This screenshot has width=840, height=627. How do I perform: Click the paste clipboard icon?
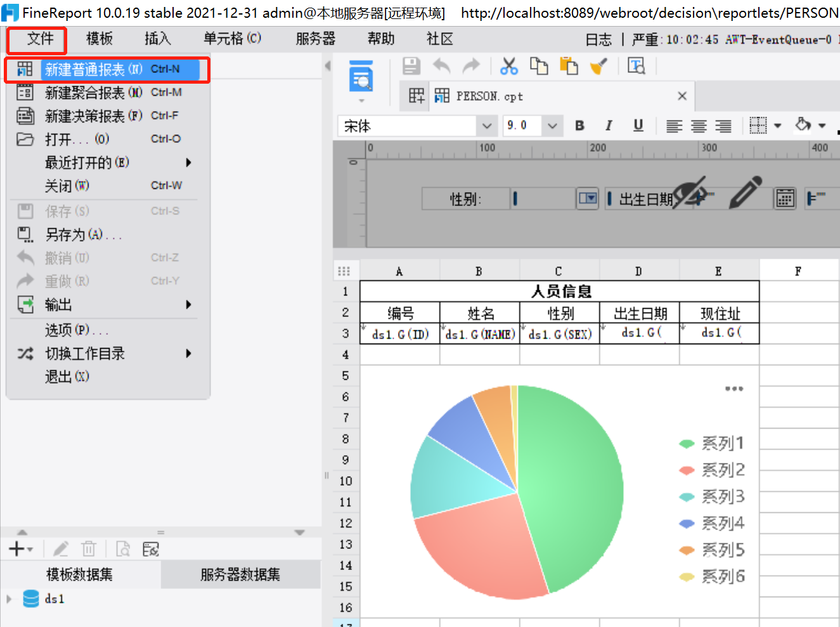pyautogui.click(x=569, y=66)
